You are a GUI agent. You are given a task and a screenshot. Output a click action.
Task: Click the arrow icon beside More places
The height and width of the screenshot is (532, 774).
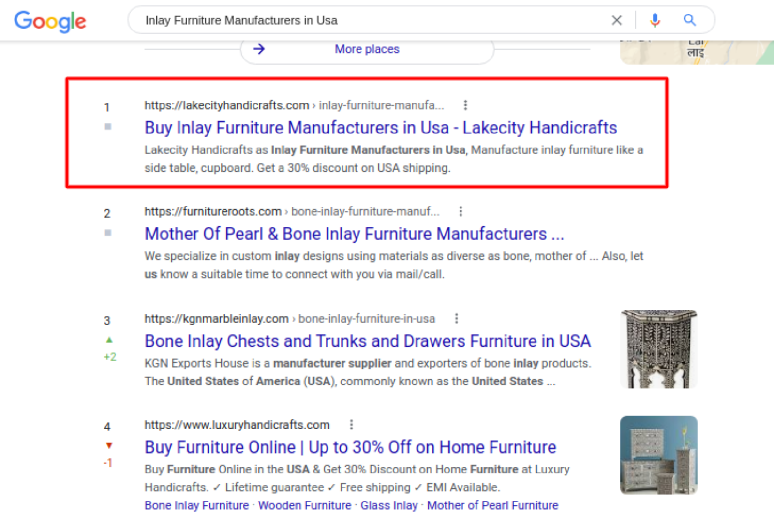(259, 49)
